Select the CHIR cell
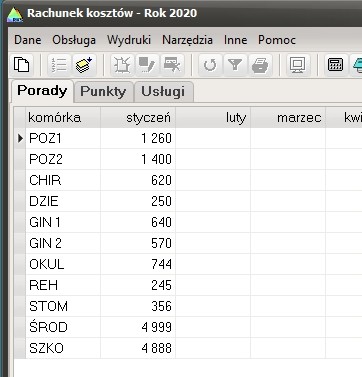 pyautogui.click(x=63, y=180)
